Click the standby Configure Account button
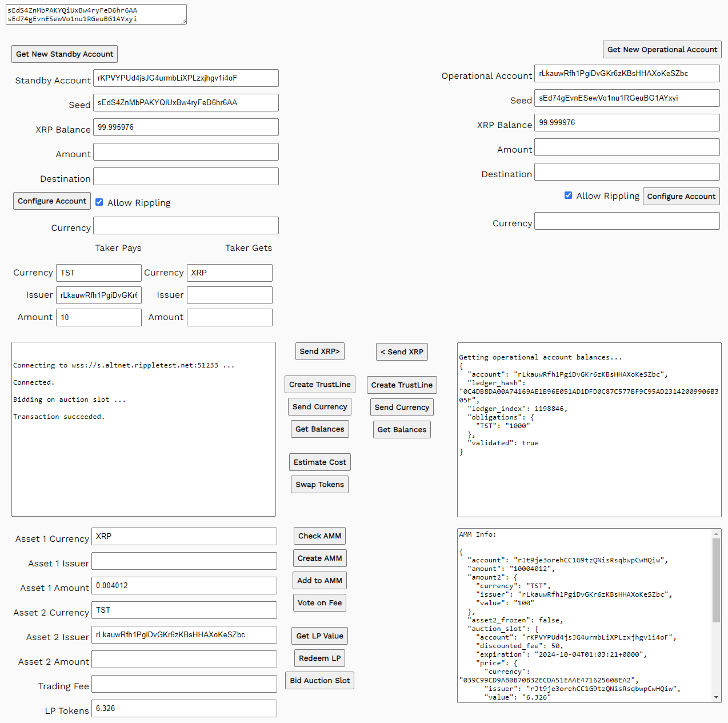 (x=52, y=201)
